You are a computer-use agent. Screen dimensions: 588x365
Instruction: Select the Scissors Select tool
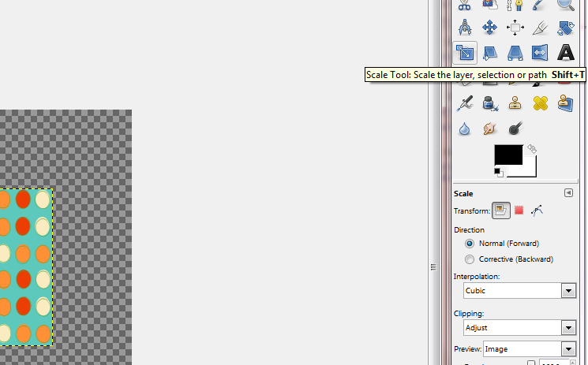[x=465, y=5]
